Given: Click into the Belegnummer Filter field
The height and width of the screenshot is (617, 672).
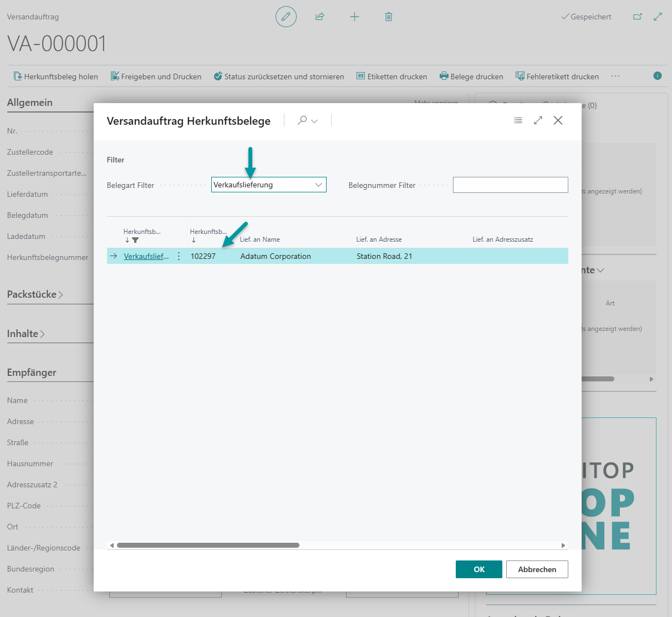Looking at the screenshot, I should [511, 185].
